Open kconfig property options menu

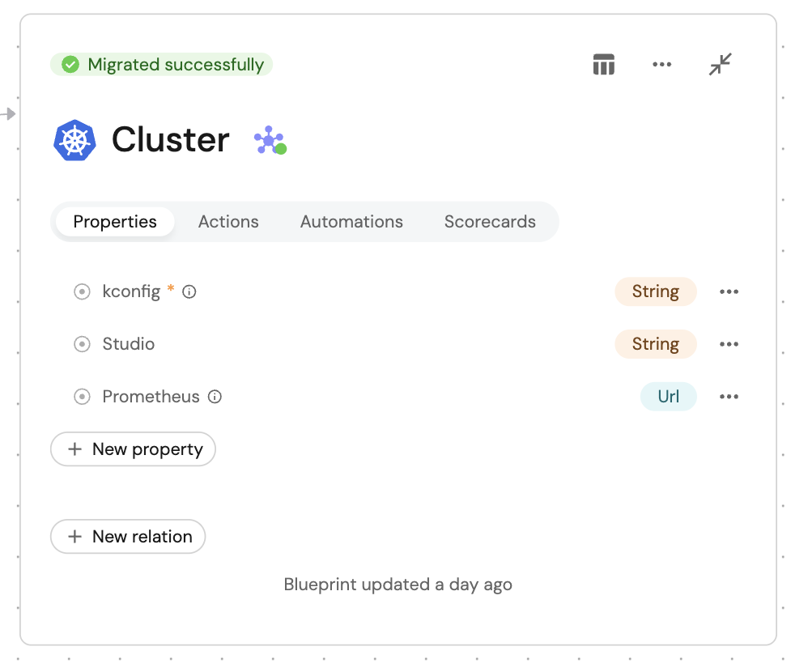(x=729, y=291)
